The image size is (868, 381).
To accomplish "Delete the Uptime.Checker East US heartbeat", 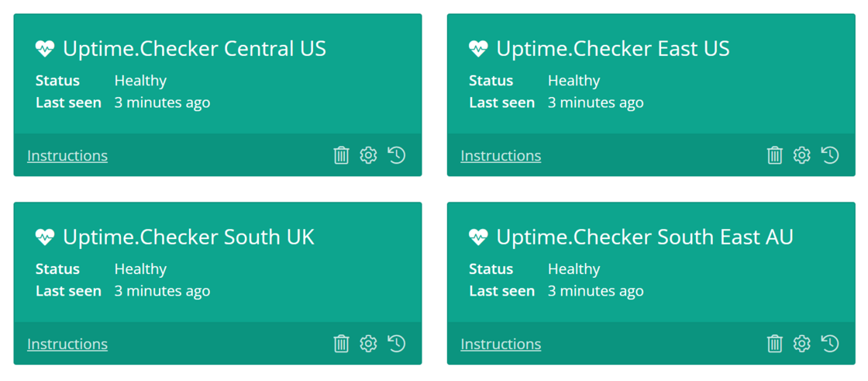I will 775,155.
